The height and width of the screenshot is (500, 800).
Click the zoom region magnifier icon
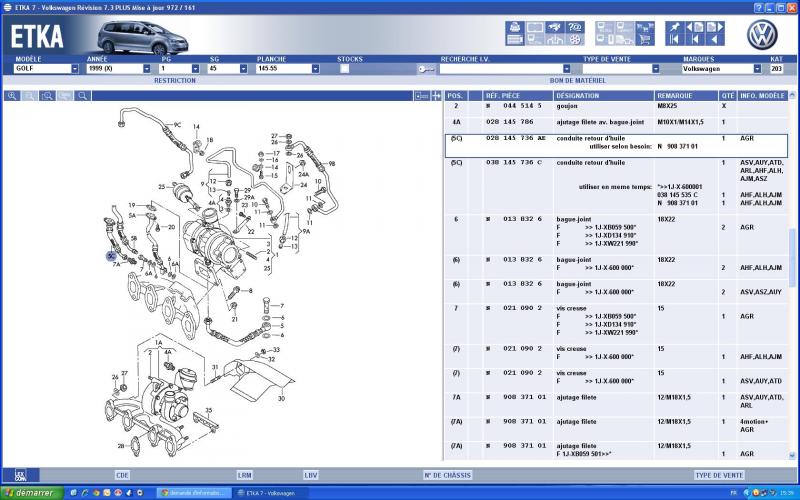[47, 95]
